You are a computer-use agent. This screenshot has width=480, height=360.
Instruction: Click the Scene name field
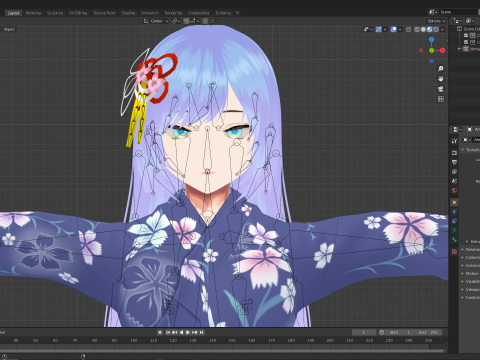click(459, 12)
